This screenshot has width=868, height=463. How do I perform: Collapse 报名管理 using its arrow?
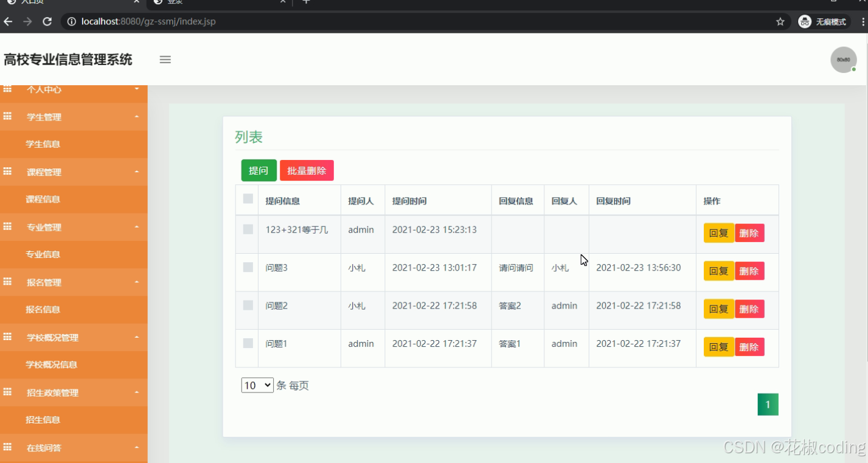[x=137, y=282]
